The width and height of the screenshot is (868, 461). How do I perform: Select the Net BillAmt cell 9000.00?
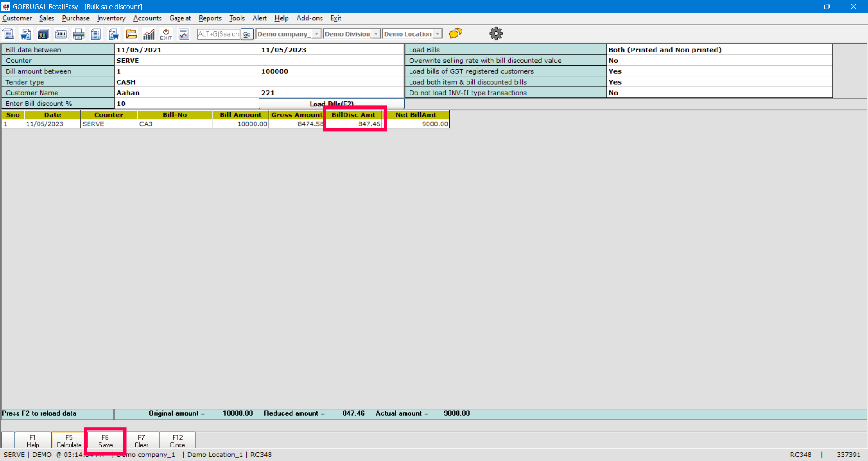coord(416,124)
